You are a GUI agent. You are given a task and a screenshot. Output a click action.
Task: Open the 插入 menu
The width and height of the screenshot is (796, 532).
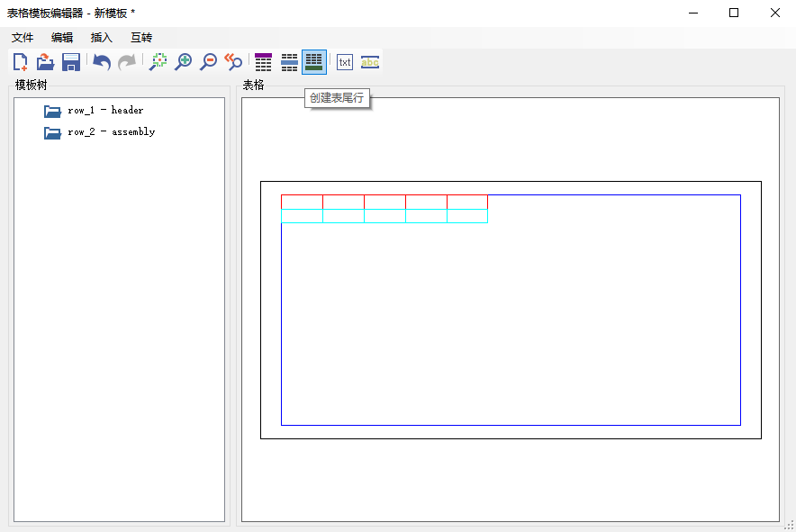(x=102, y=38)
